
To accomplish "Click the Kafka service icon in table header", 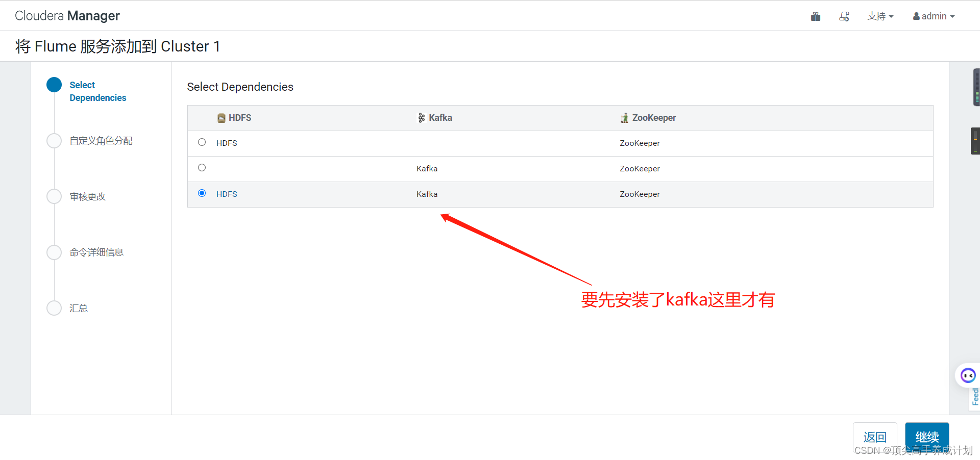I will 422,118.
